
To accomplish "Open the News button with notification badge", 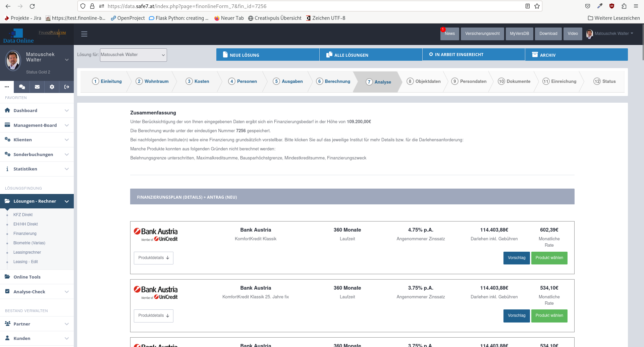I will pos(450,34).
